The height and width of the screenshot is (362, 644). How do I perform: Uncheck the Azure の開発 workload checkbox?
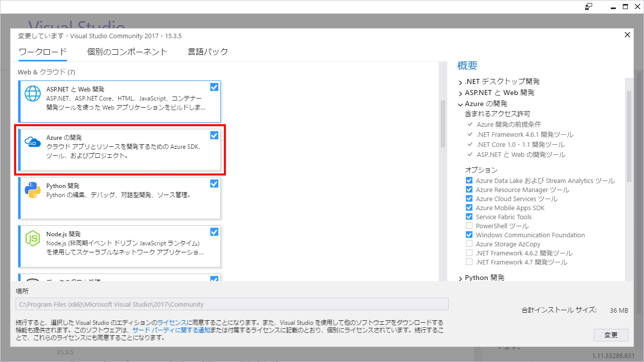pyautogui.click(x=214, y=135)
